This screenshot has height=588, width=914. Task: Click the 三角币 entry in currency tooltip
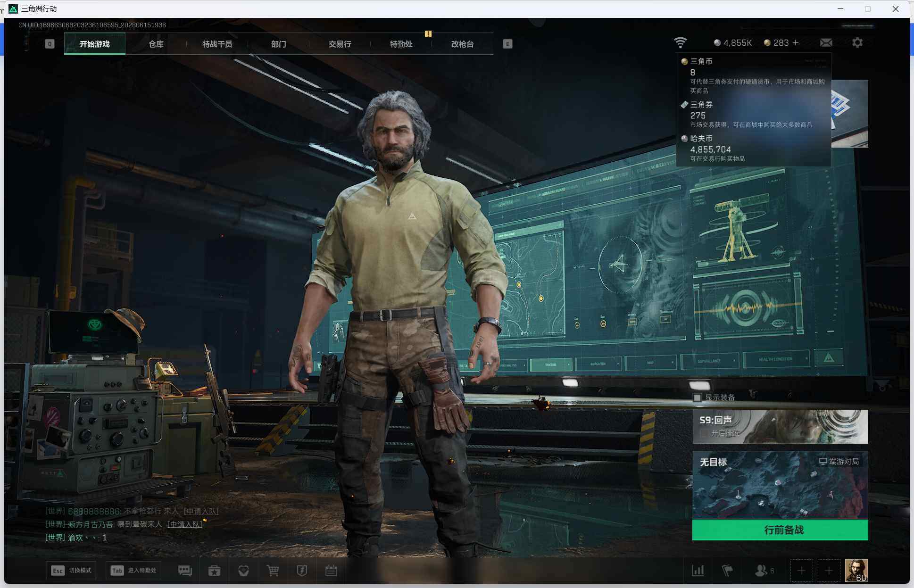753,75
